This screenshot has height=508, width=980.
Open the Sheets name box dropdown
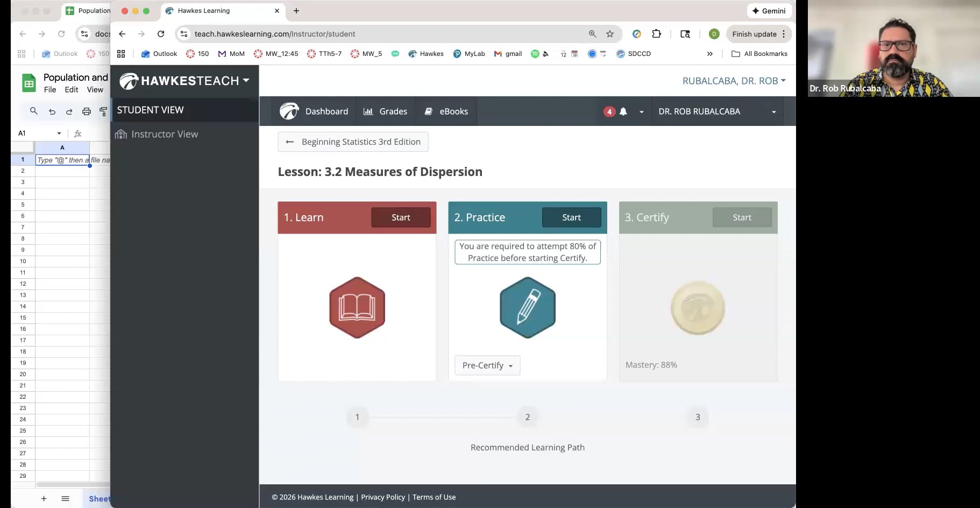point(59,133)
